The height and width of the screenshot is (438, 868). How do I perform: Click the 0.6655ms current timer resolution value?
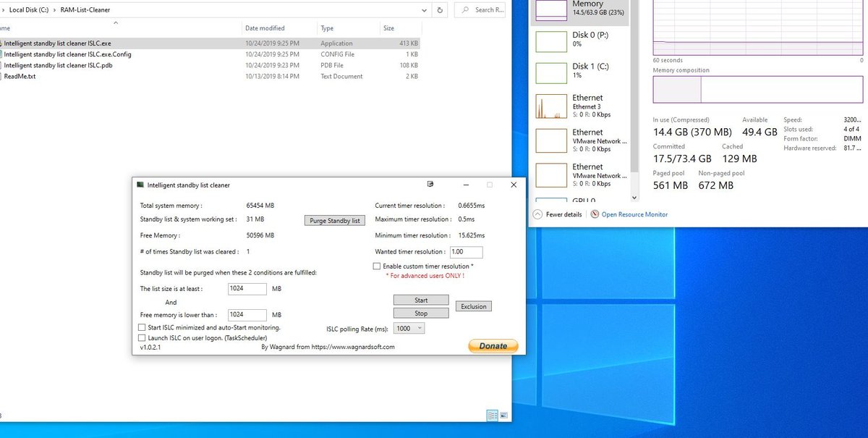coord(471,206)
